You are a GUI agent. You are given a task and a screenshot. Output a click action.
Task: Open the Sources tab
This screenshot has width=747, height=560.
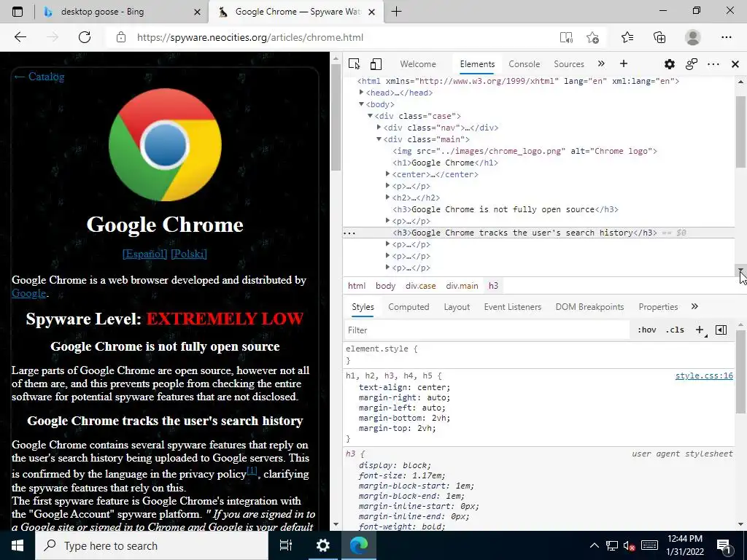pyautogui.click(x=569, y=64)
